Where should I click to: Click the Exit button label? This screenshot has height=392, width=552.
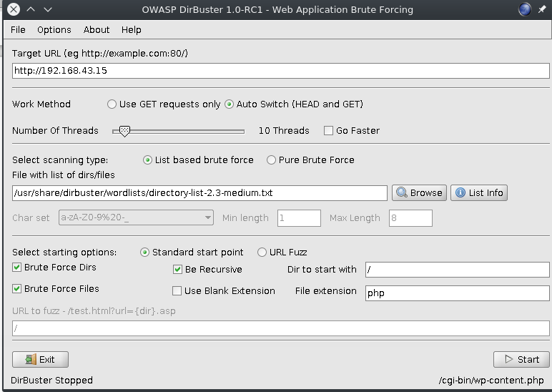pos(46,359)
